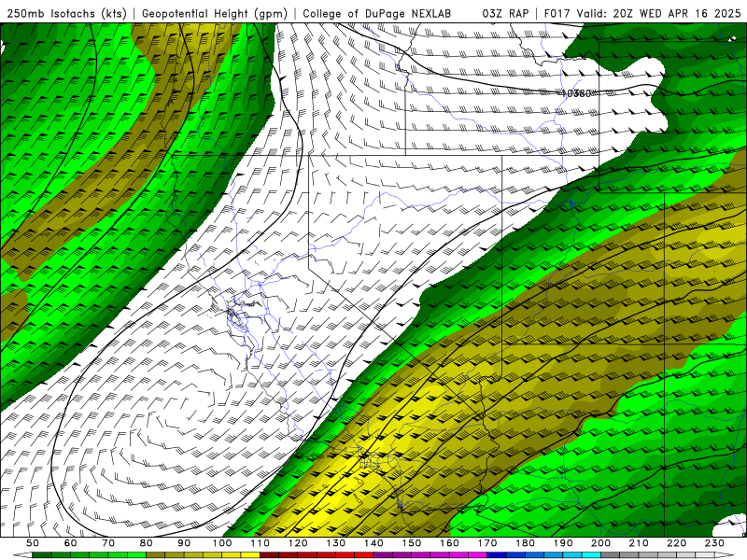
Task: Click the darkest green color bar segment at 50
Action: (x=42, y=555)
